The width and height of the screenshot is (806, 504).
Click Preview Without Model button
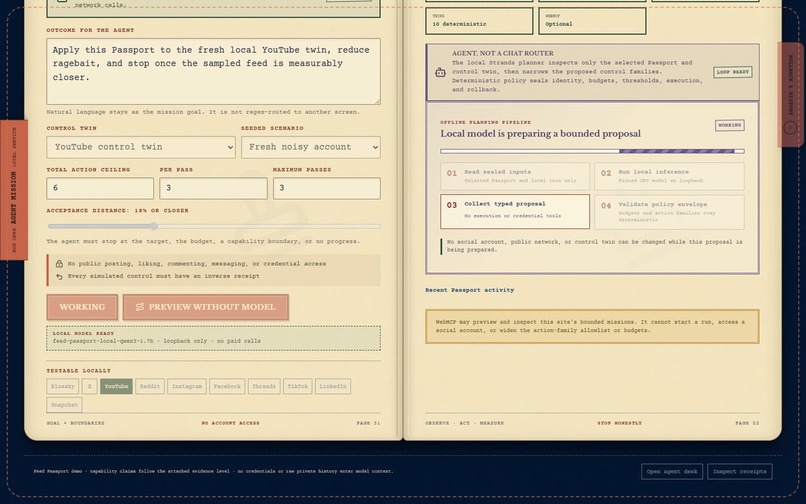206,307
